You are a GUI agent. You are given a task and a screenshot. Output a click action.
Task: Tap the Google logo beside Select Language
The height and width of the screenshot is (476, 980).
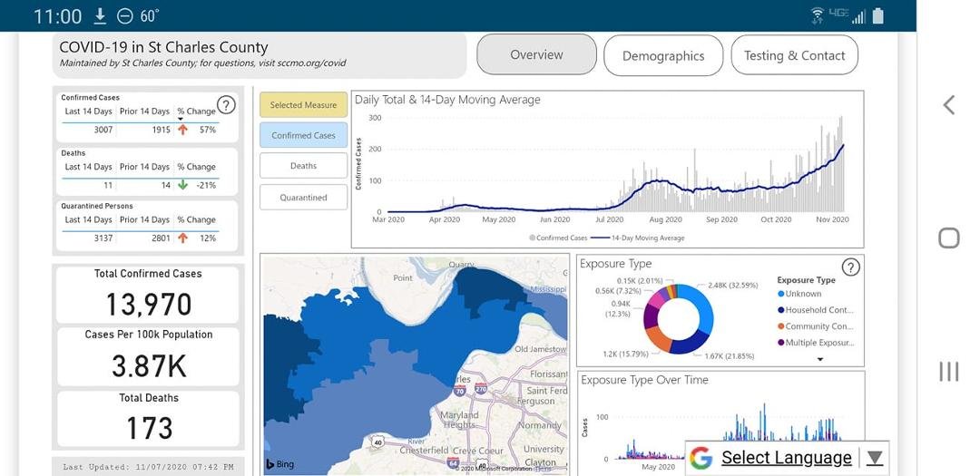701,458
